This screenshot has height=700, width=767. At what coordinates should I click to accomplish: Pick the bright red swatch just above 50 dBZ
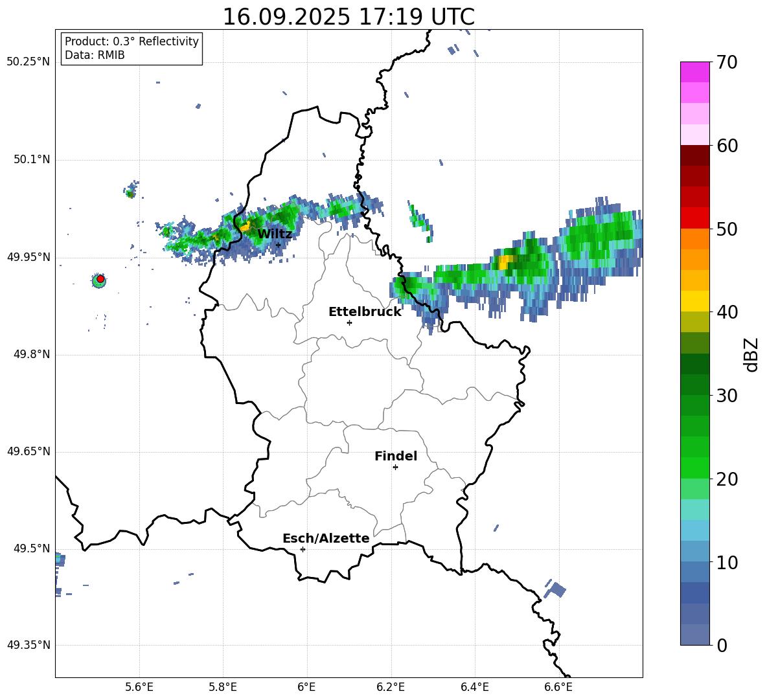click(x=694, y=218)
